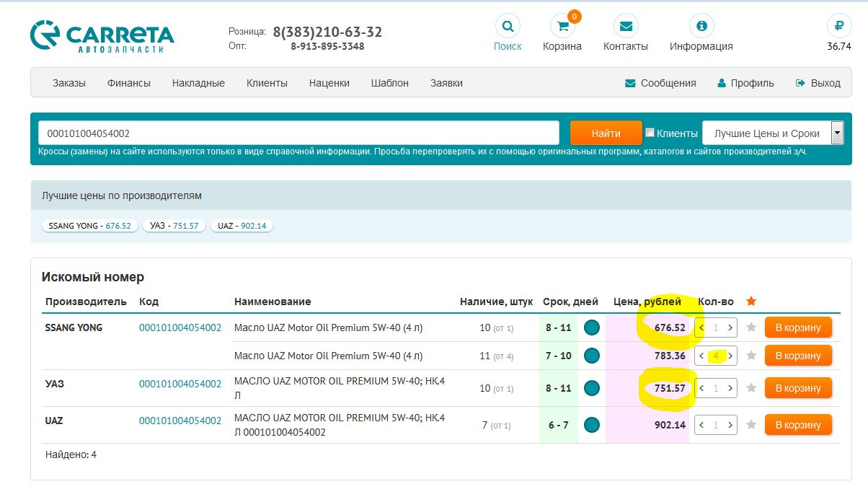Screen dimensions: 868x497
Task: Click the Срок, дней column header
Action: 570,302
